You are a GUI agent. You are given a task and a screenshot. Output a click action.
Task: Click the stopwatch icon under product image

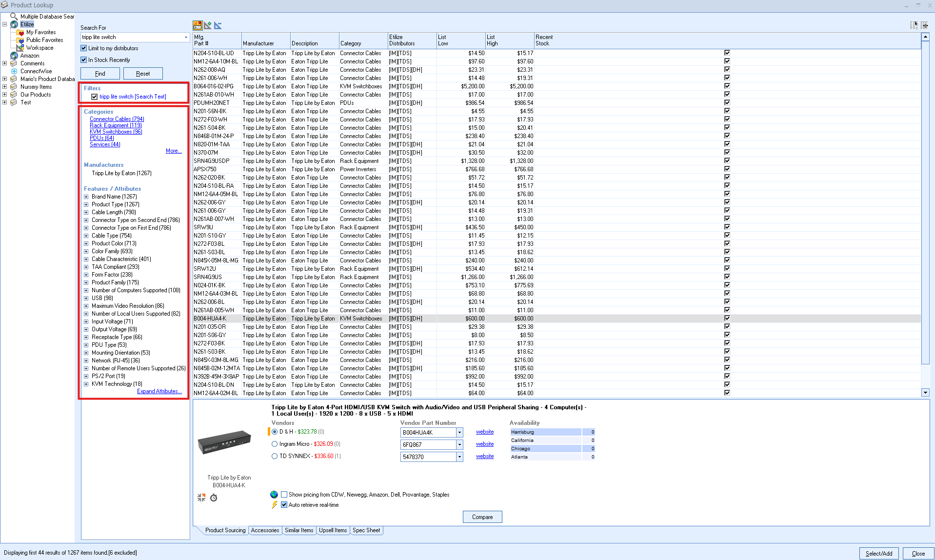coord(214,498)
